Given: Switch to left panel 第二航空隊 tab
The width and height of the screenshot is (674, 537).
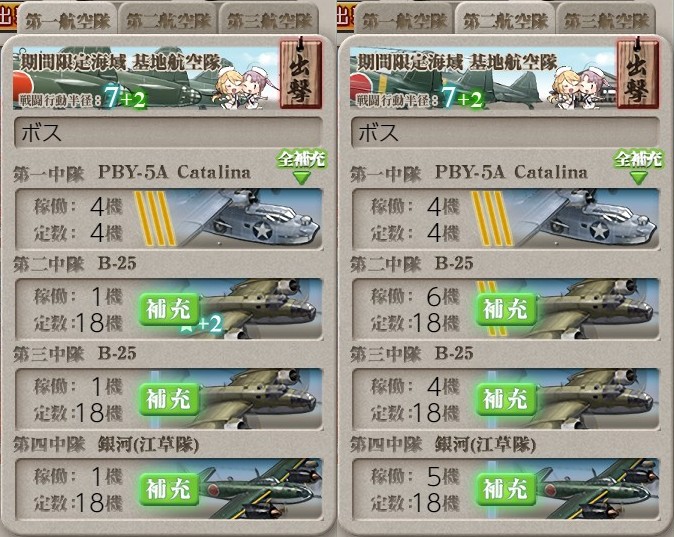Looking at the screenshot, I should tap(168, 20).
